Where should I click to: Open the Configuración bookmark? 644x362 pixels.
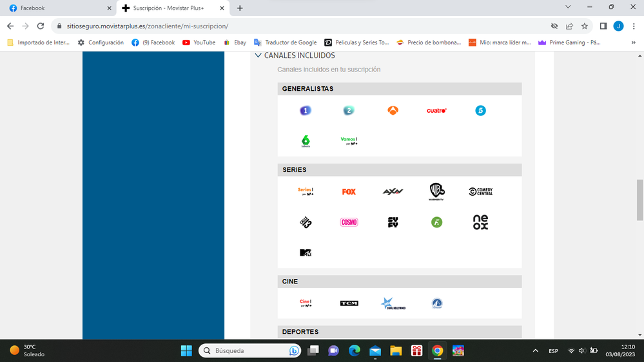pos(101,43)
